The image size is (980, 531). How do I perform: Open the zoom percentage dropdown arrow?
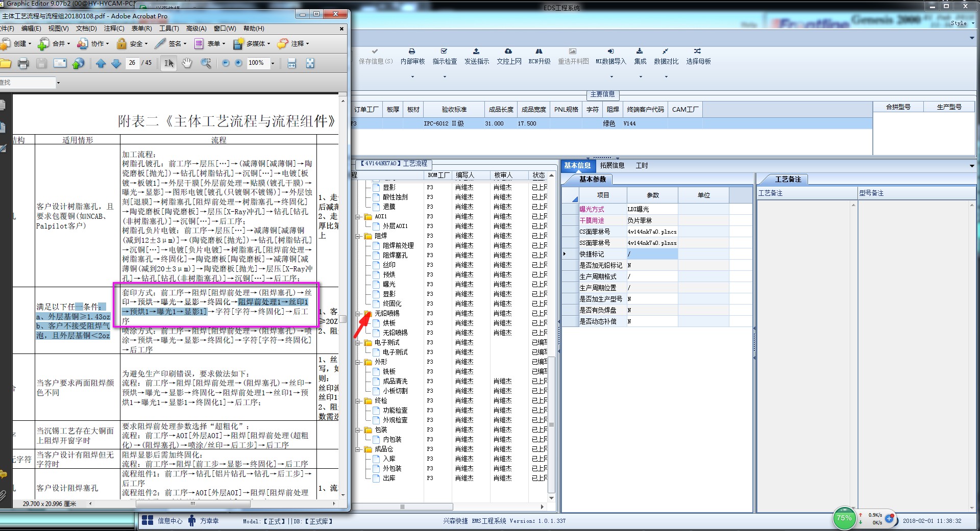[x=273, y=63]
